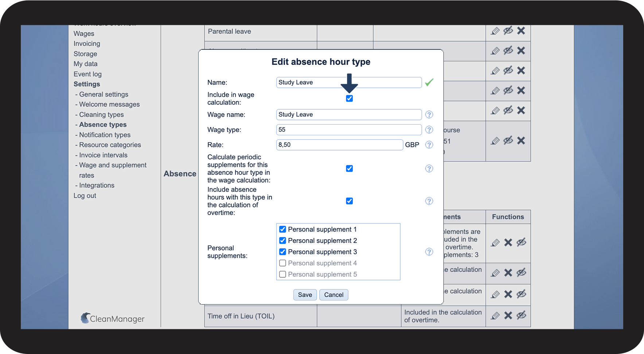Uncheck Include in wage calculation checkbox
The image size is (644, 354).
click(349, 98)
